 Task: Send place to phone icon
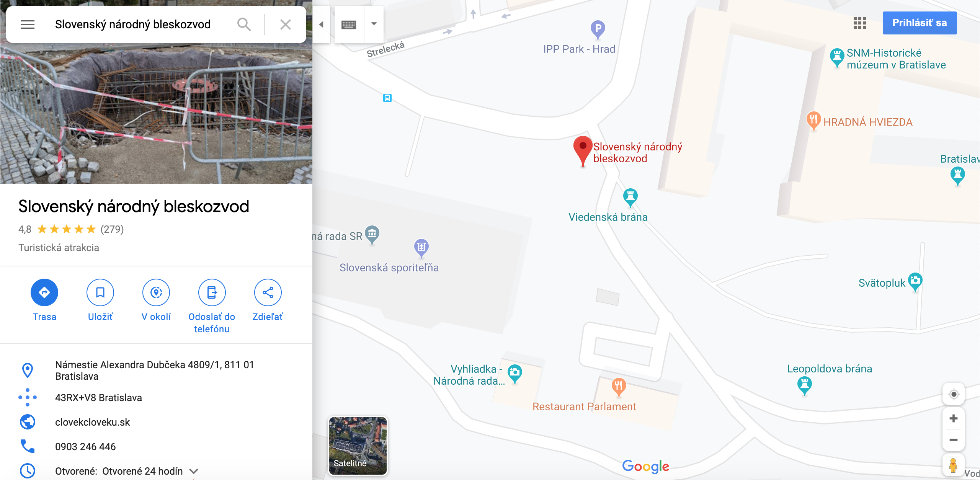(212, 292)
